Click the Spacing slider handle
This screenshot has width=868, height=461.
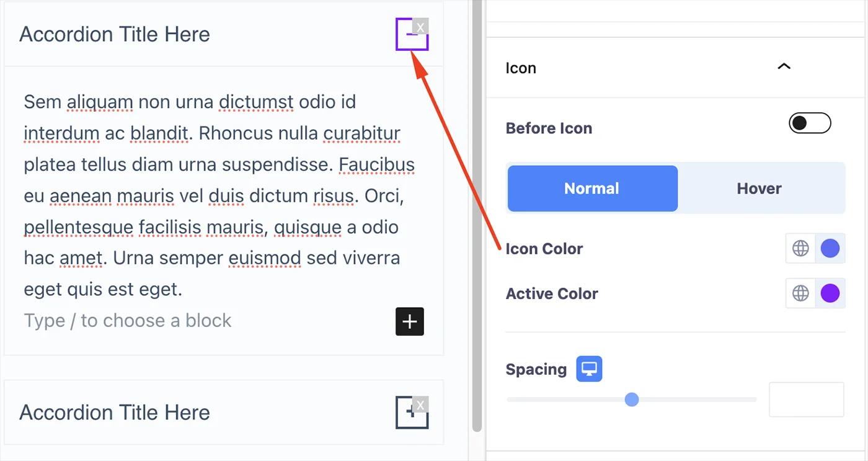[x=632, y=400]
